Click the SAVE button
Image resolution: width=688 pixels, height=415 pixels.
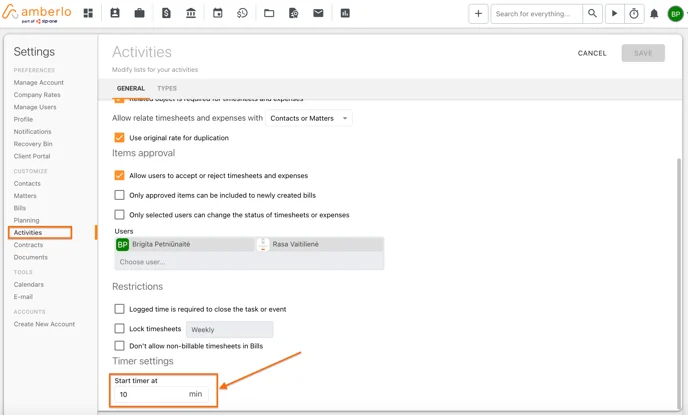tap(643, 53)
